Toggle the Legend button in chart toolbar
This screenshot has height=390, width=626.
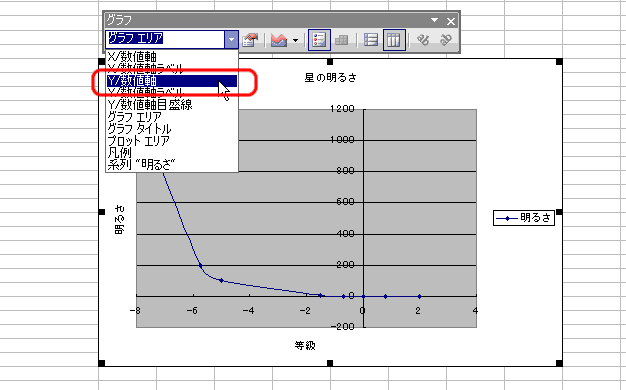click(x=319, y=40)
